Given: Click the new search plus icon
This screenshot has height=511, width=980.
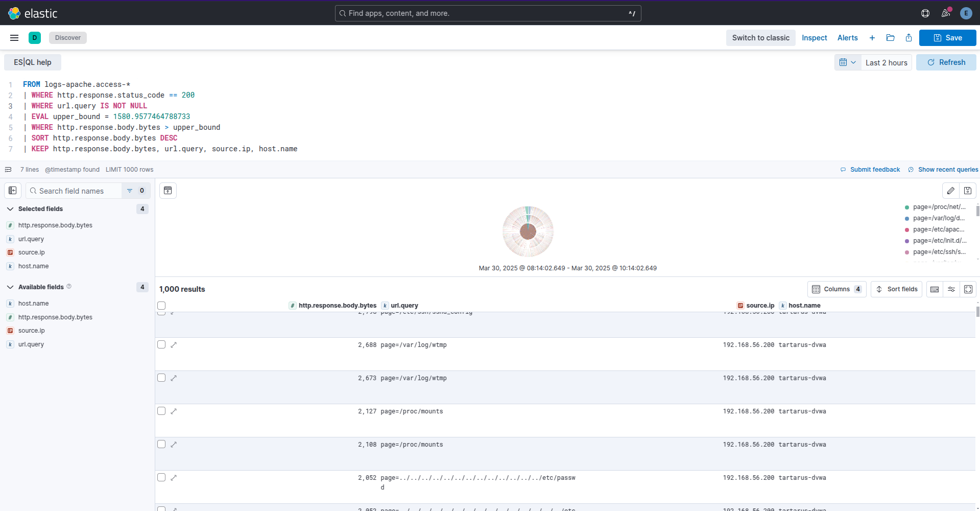Looking at the screenshot, I should coord(872,38).
